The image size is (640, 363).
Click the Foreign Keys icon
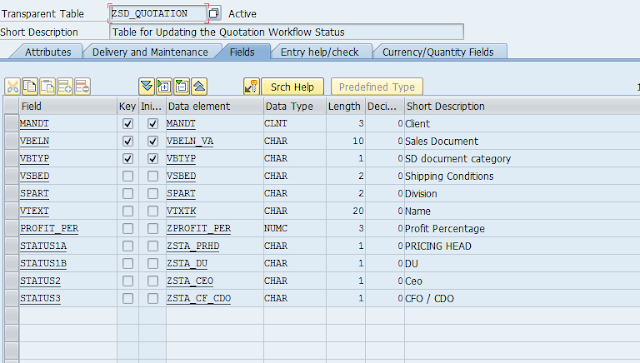coord(251,87)
